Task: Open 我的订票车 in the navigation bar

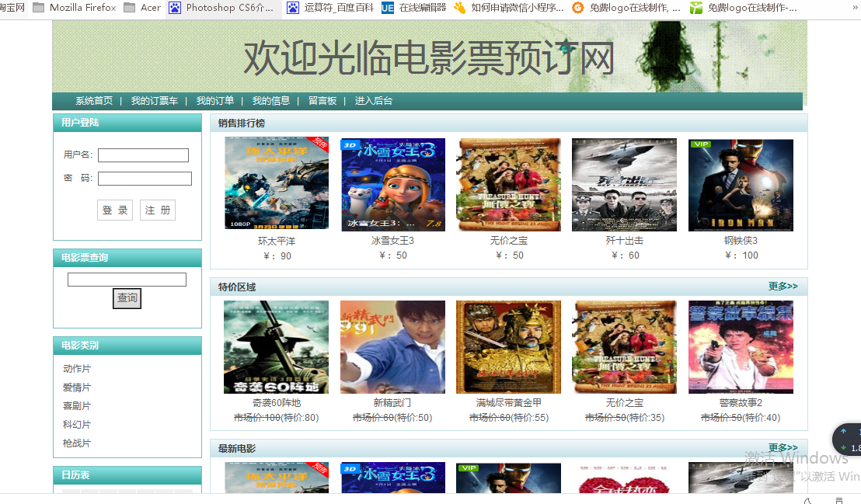Action: 155,101
